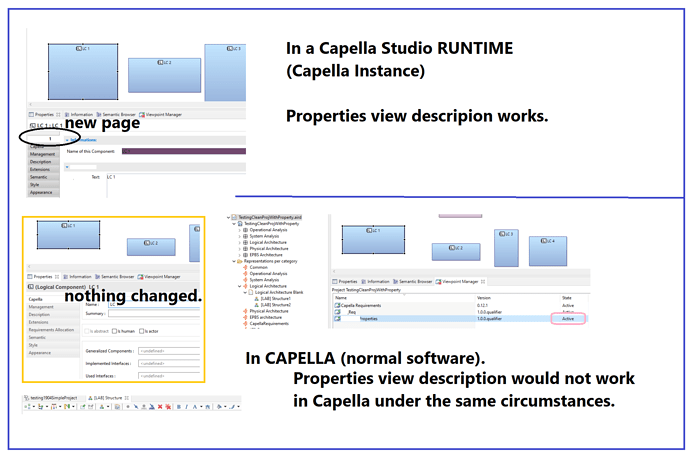Select the [LAB] Structure editor tab
This screenshot has height=459, width=690.
[x=108, y=398]
